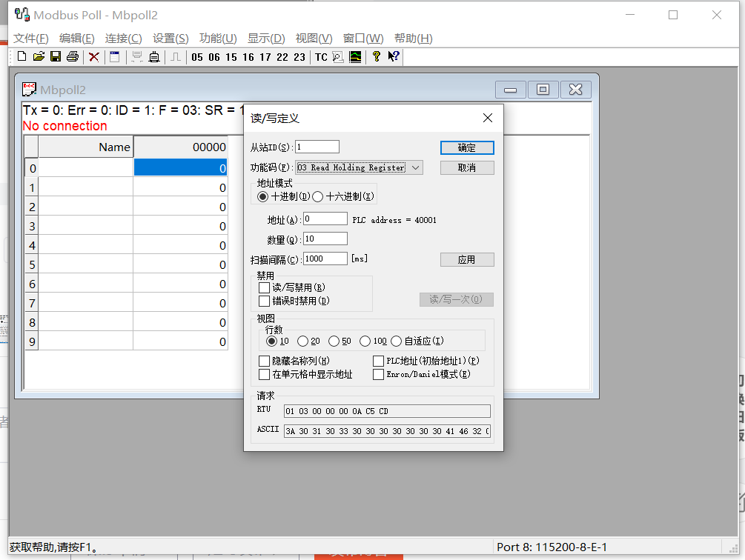Select 50 rows in the 视图 section
The height and width of the screenshot is (560, 745).
coord(334,341)
